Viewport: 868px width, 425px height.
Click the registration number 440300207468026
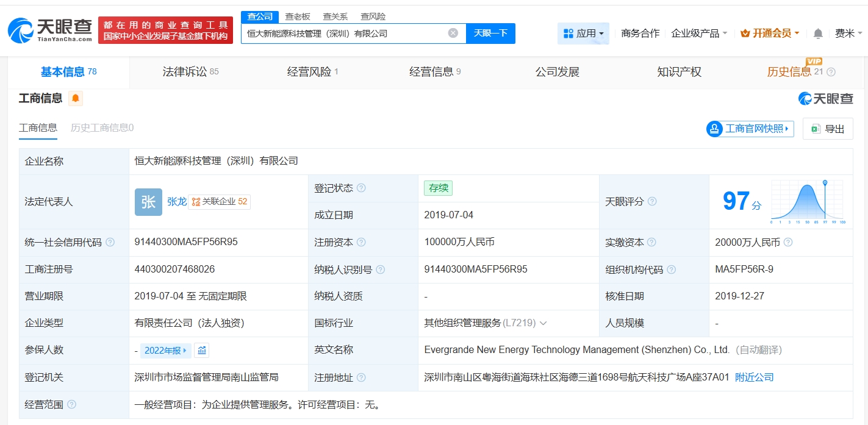pyautogui.click(x=174, y=270)
